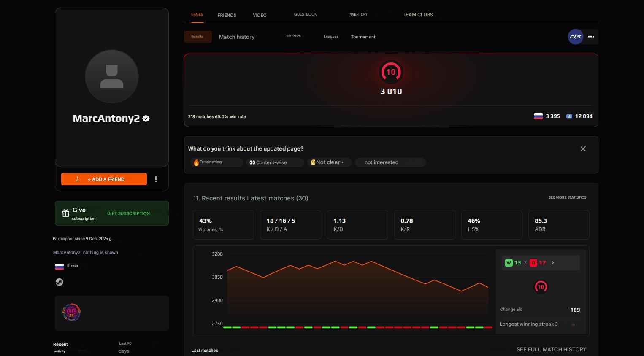Pick the not interested feedback option
The height and width of the screenshot is (356, 644).
coord(390,162)
